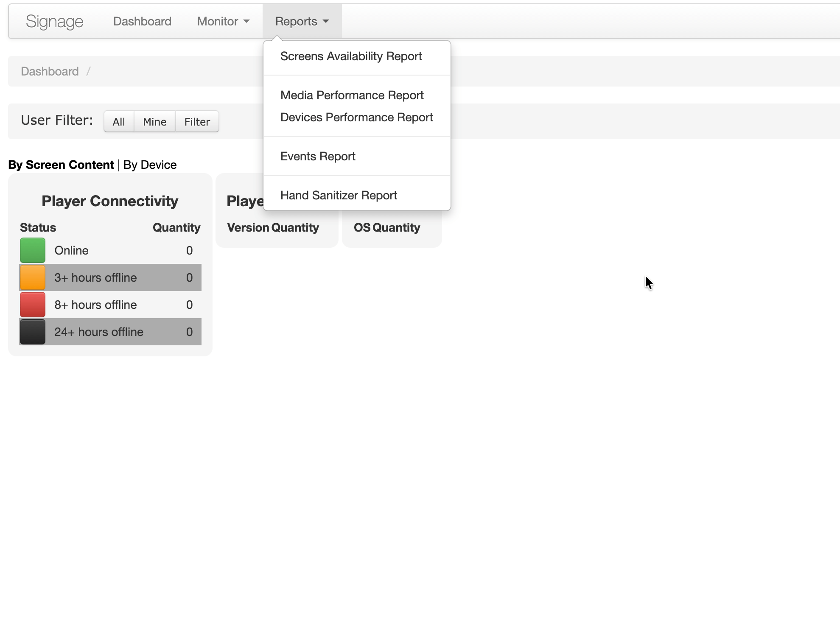Open the Reports chevron arrow
Viewport: 840px width, 627px height.
326,21
